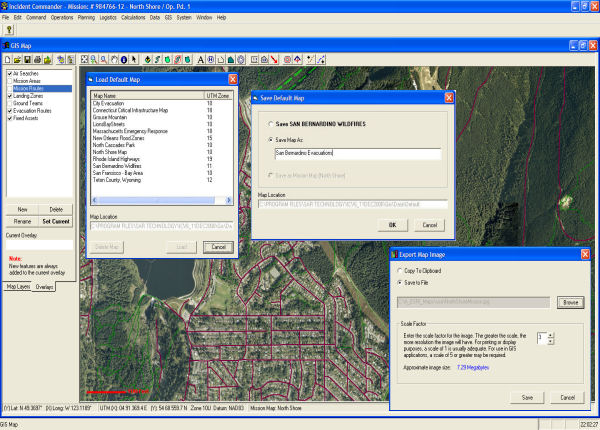Select the Save Map As radio button
Image resolution: width=600 pixels, height=430 pixels.
(271, 140)
